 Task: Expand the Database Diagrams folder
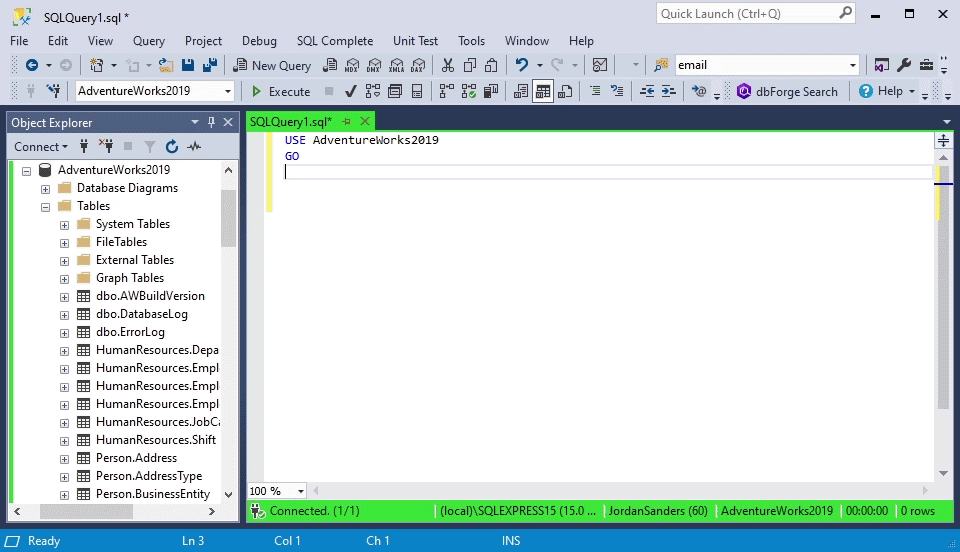pyautogui.click(x=46, y=188)
